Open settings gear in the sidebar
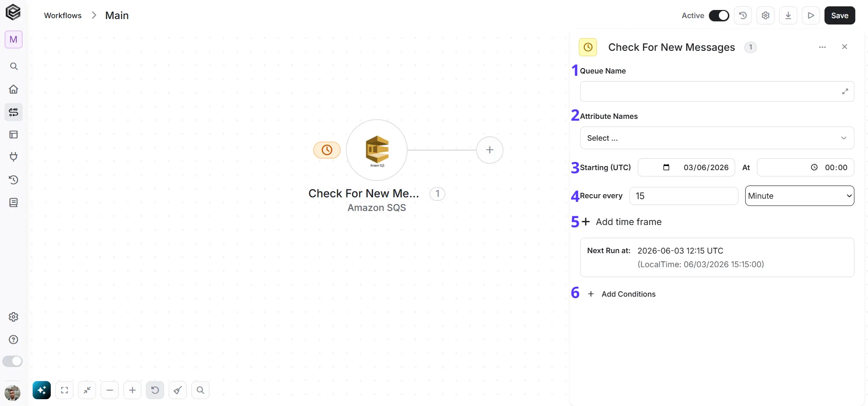The image size is (868, 406). 14,317
